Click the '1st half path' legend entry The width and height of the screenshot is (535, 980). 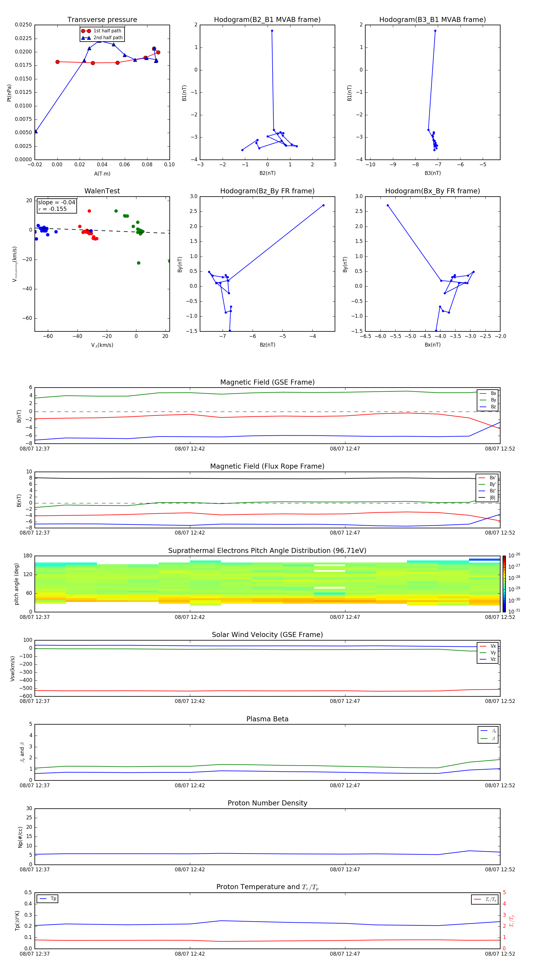pyautogui.click(x=101, y=31)
